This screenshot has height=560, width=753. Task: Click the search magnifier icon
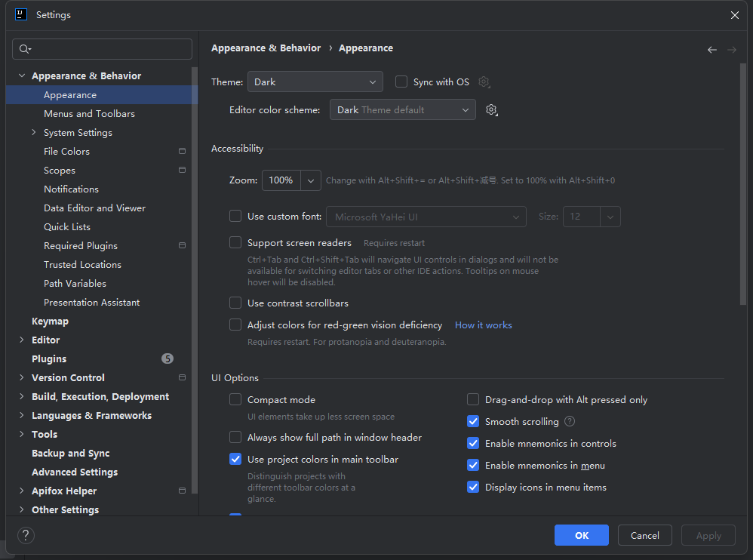point(24,49)
